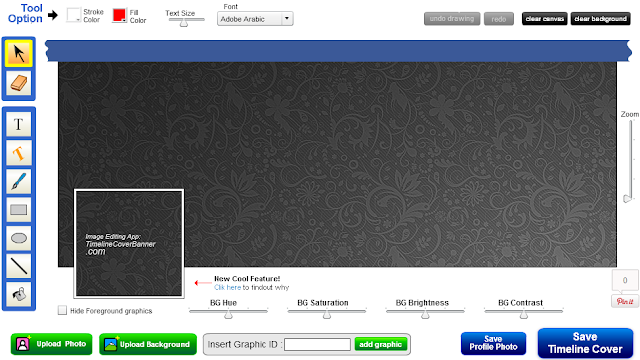The height and width of the screenshot is (360, 640).
Task: Open the Stroke Color swatch
Action: tap(73, 15)
